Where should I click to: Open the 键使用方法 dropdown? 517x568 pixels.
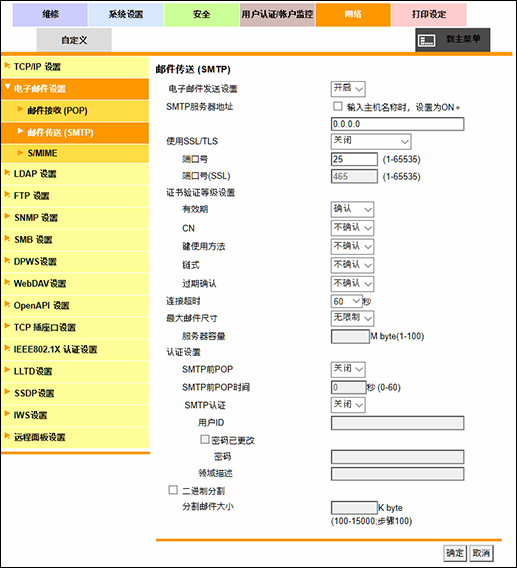pyautogui.click(x=352, y=246)
